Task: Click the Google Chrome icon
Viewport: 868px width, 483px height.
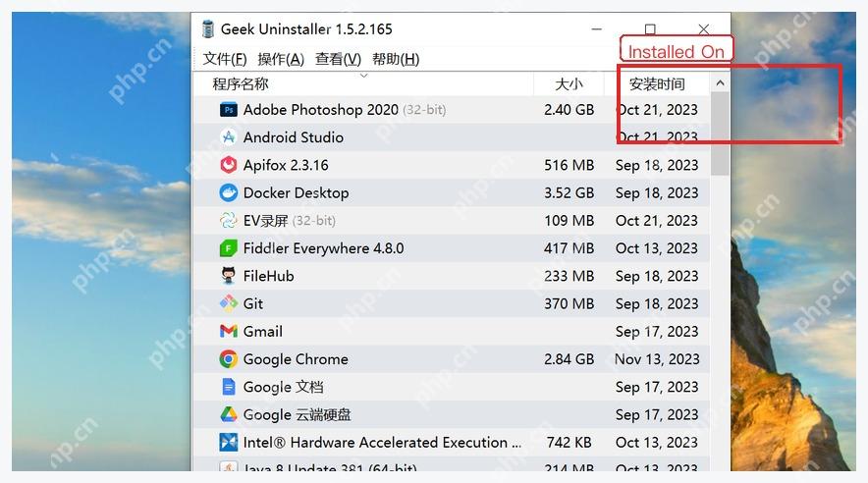Action: click(229, 359)
